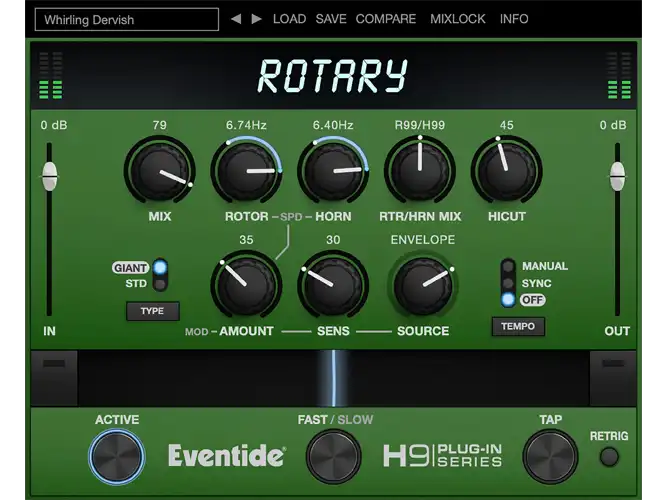Select OFF tempo mode LED
The image size is (667, 500).
click(508, 300)
